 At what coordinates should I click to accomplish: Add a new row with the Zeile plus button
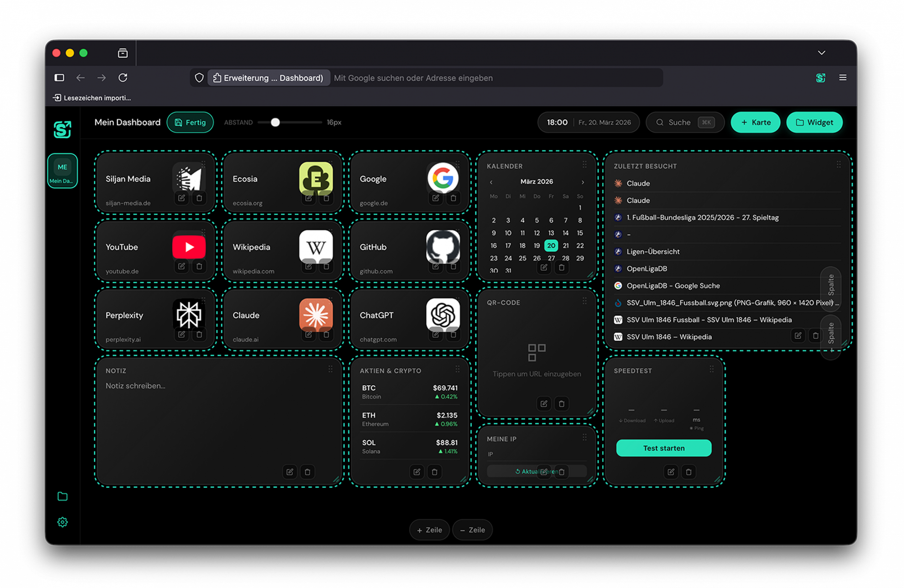tap(429, 530)
